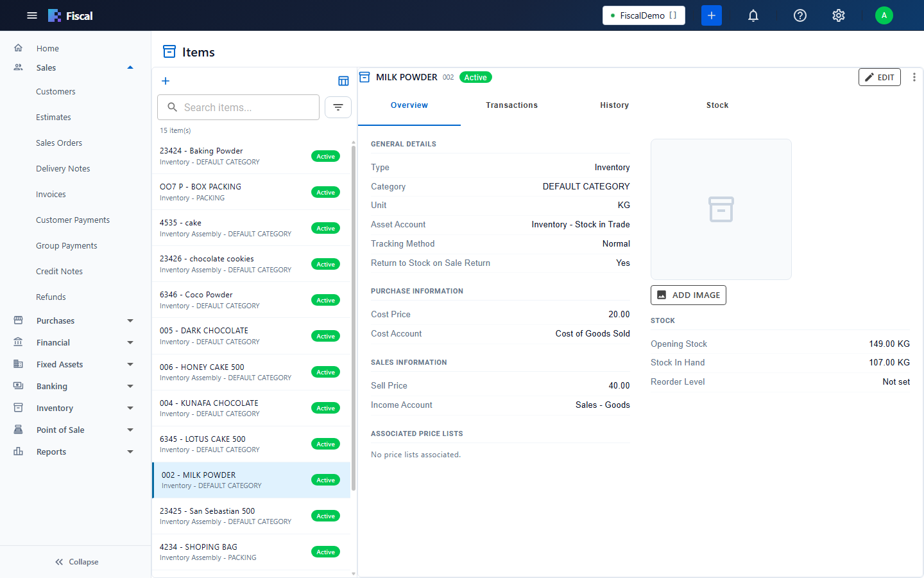Select the KUNAFA CHOCOLATE item
The width and height of the screenshot is (924, 578).
tap(252, 408)
